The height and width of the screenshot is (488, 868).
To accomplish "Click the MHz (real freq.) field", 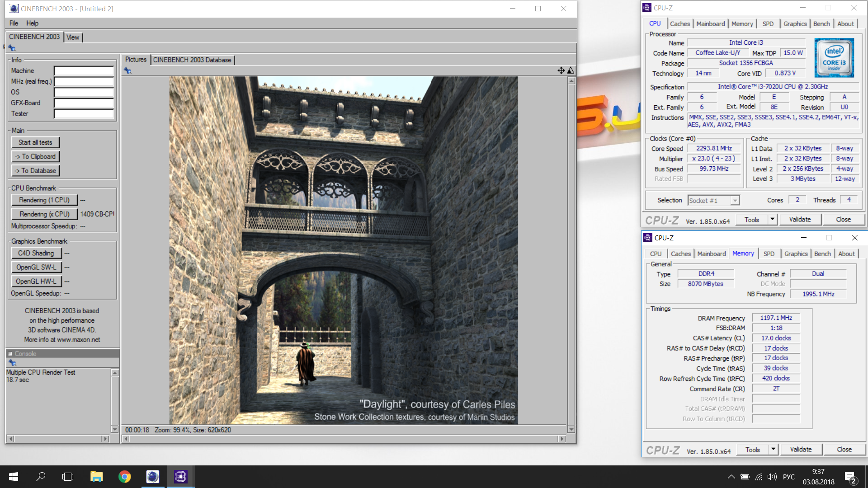I will 84,82.
